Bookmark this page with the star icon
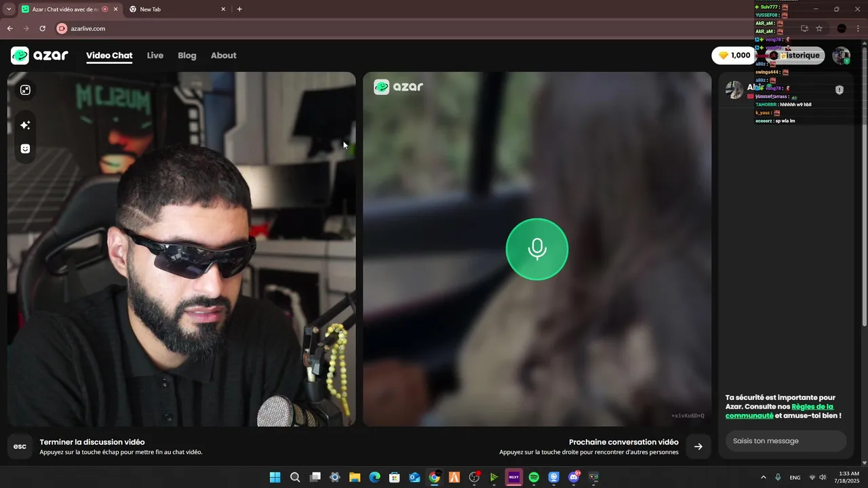This screenshot has height=488, width=868. coord(819,28)
